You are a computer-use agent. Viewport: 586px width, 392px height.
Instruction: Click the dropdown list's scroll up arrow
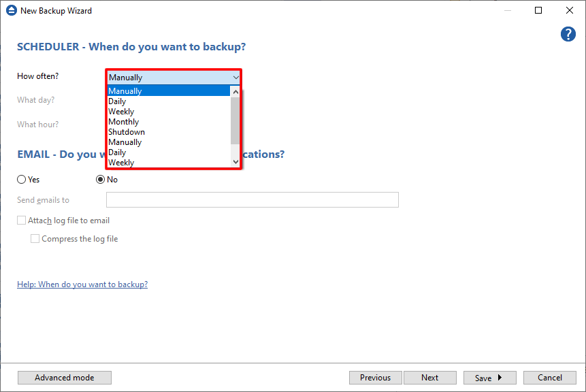[x=235, y=91]
